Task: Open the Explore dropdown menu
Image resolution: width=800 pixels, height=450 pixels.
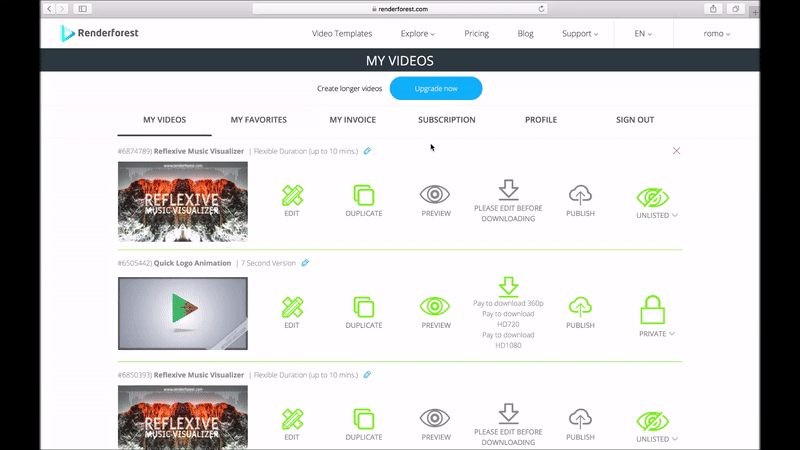Action: [417, 34]
